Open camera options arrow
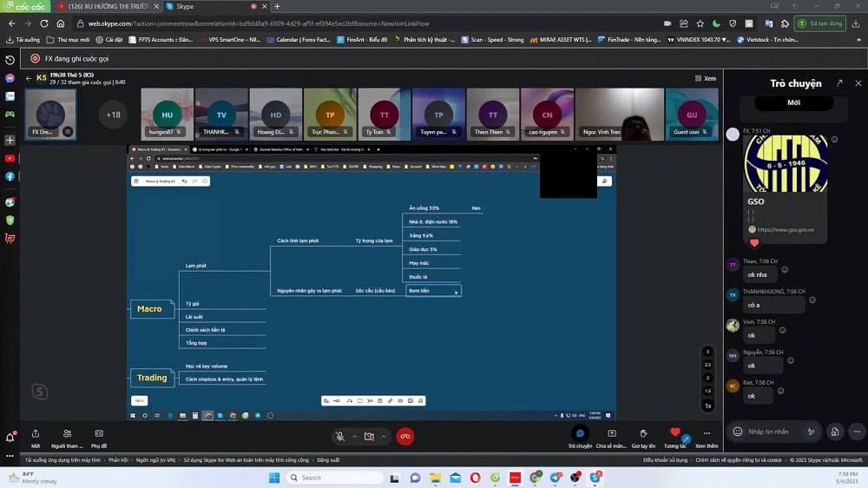This screenshot has width=868, height=488. (x=383, y=437)
